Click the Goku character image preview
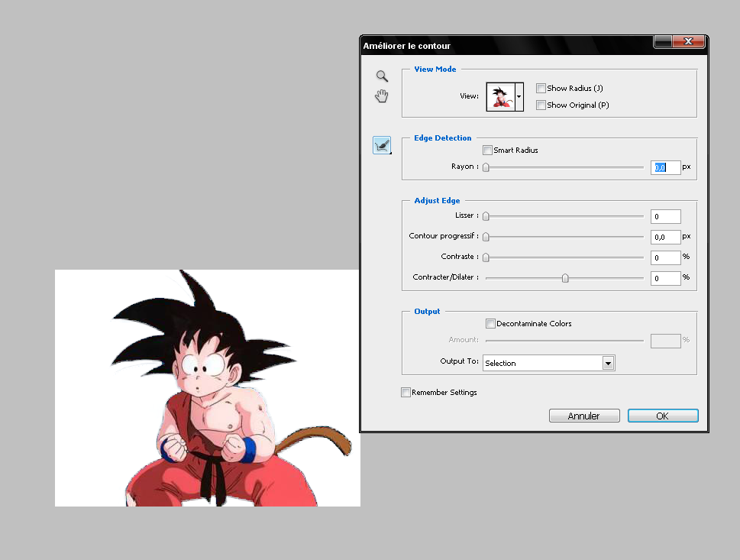Screen dimensions: 740x560 point(207,388)
